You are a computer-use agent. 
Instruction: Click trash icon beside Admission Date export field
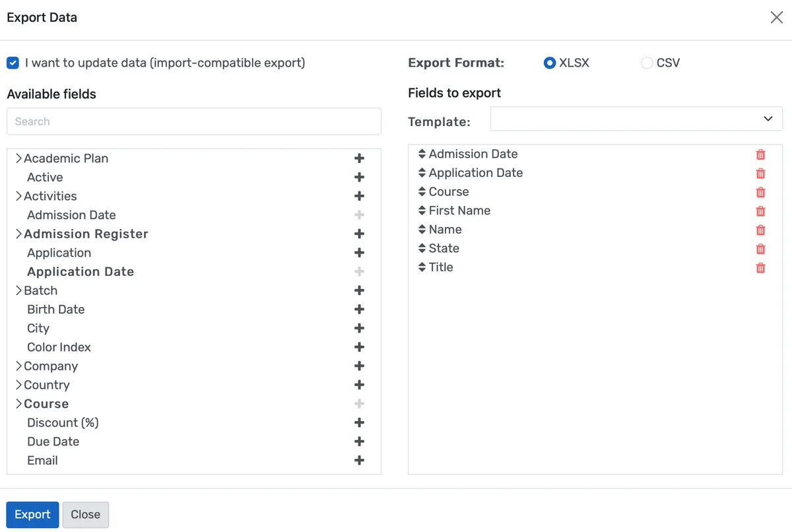click(x=760, y=154)
